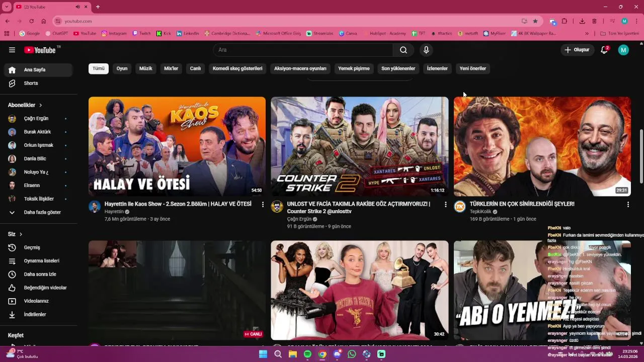Open the Oluştur create menu

click(577, 50)
